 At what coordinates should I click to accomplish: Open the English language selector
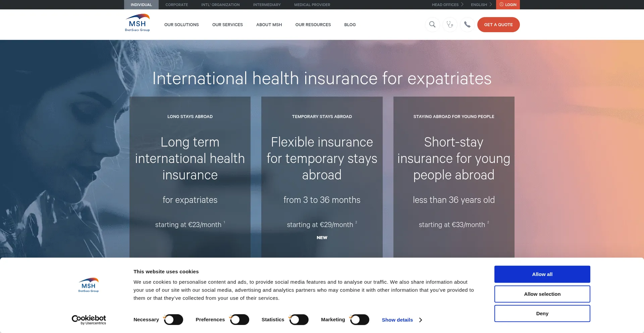pyautogui.click(x=481, y=5)
